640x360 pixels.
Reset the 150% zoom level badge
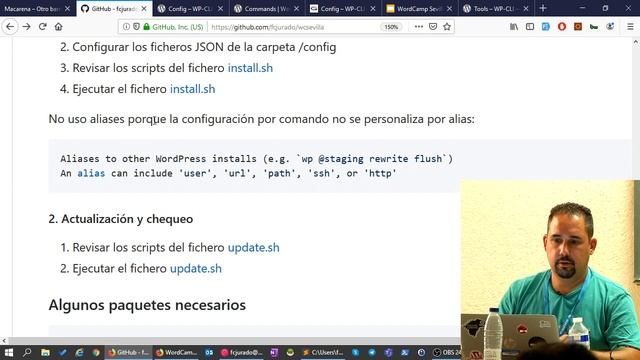(x=391, y=27)
